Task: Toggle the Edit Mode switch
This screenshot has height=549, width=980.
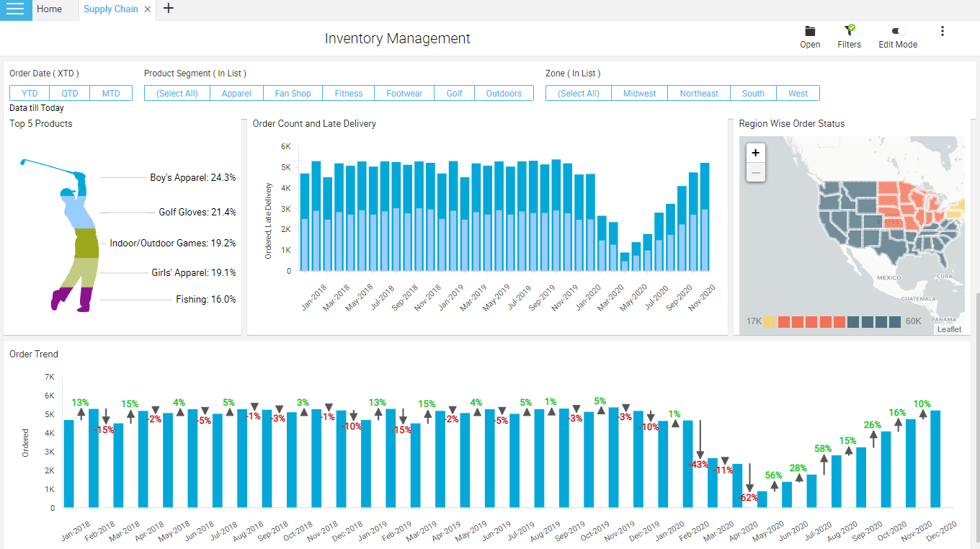Action: (x=898, y=31)
